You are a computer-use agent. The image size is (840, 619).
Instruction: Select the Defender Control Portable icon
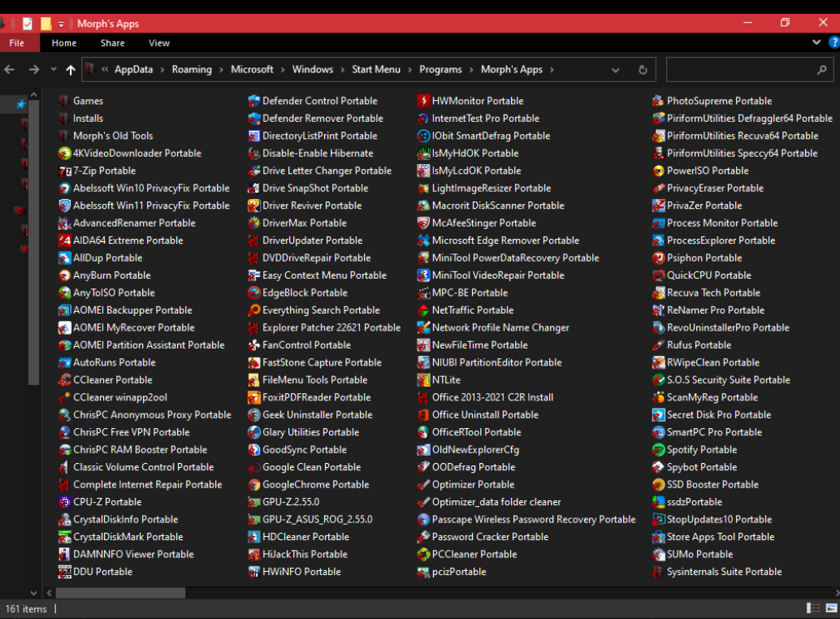click(254, 101)
